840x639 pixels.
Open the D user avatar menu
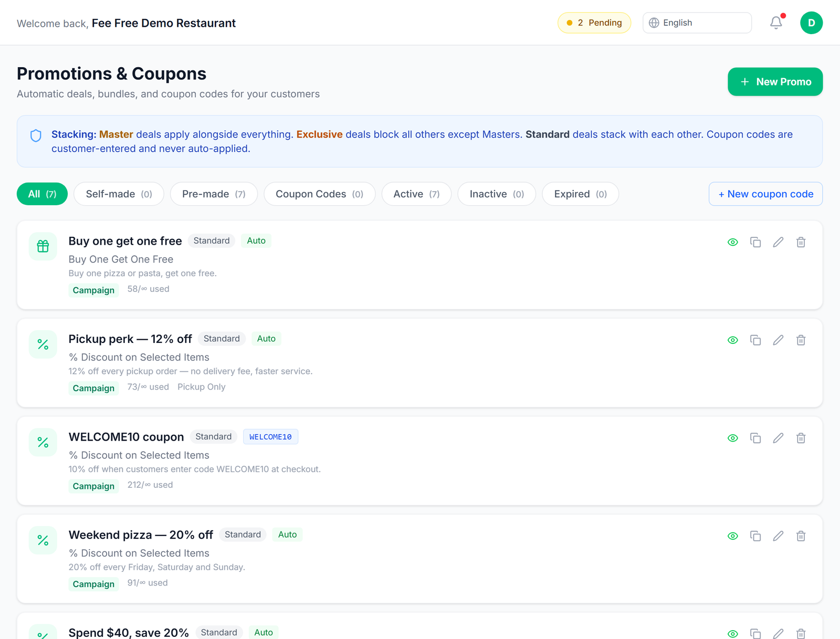[811, 23]
